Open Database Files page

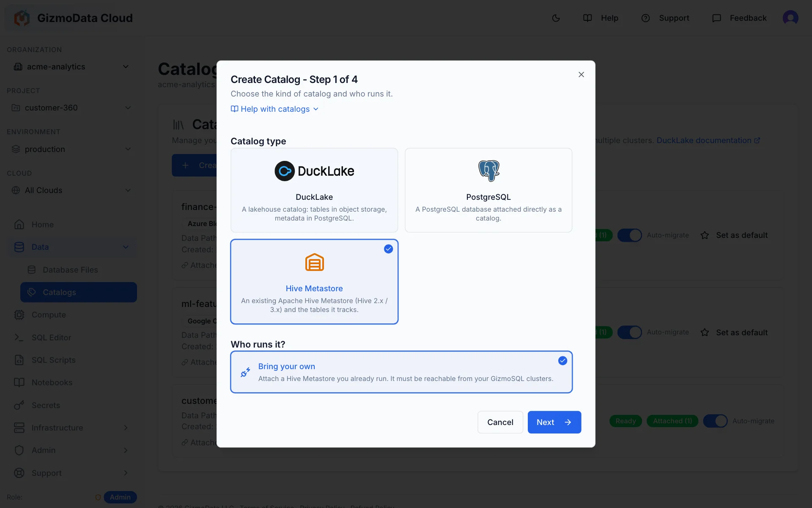78,270
